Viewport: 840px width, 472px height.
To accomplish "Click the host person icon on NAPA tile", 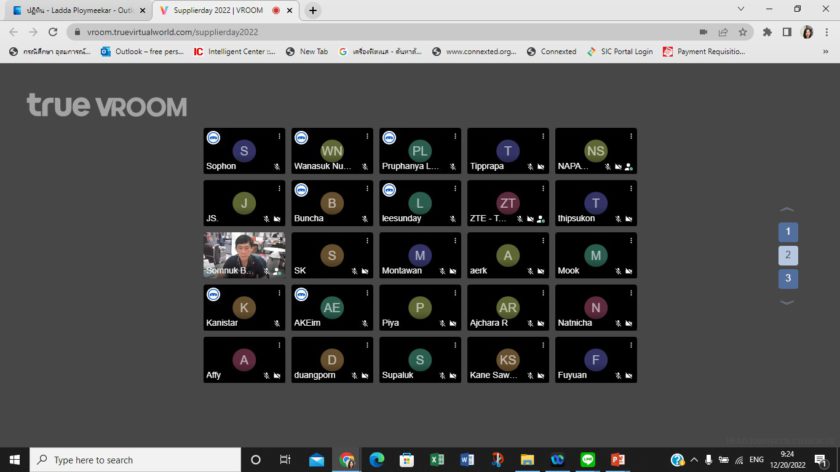I will (629, 167).
